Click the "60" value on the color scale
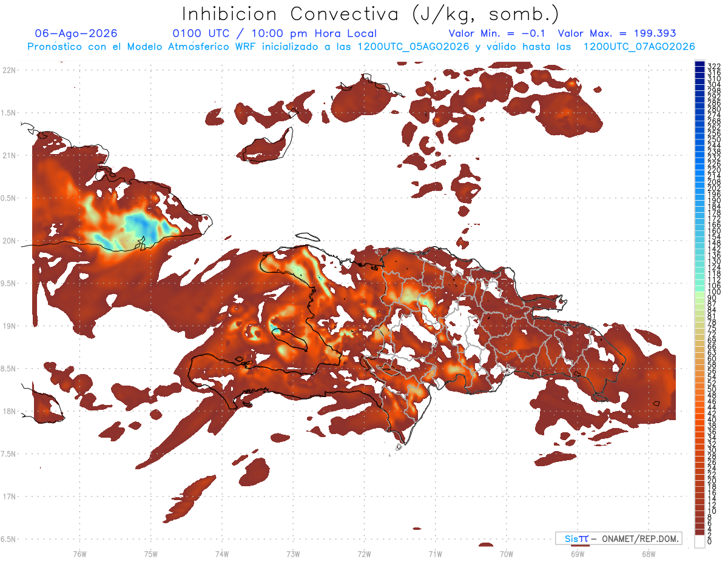Screen dimensions: 728x562 pos(712,359)
